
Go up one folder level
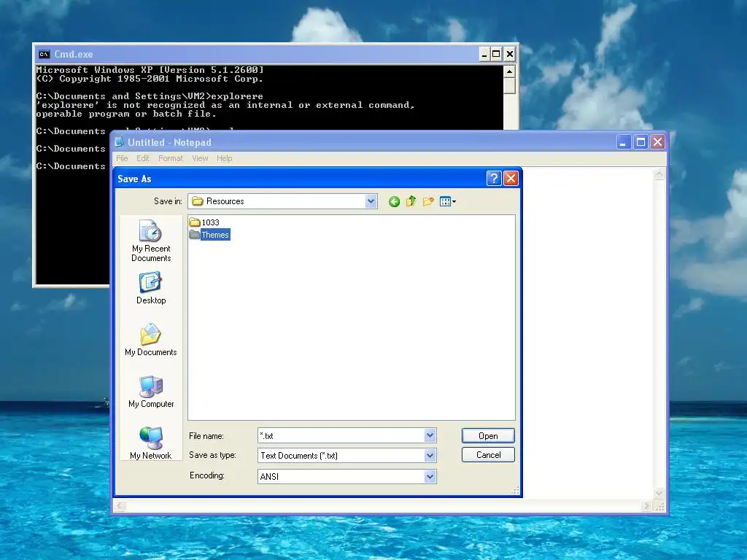[x=411, y=201]
